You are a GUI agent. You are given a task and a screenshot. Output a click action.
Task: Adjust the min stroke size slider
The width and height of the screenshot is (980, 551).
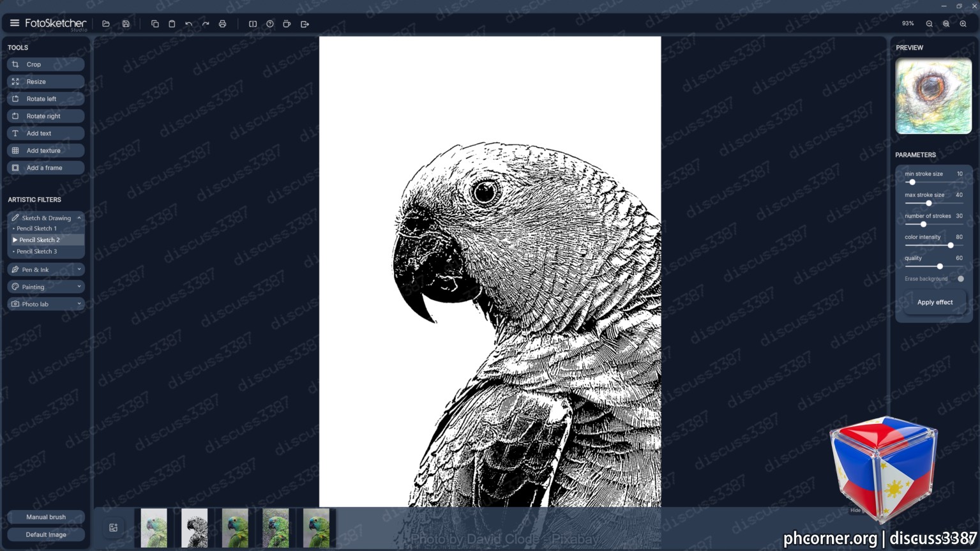[x=933, y=183]
